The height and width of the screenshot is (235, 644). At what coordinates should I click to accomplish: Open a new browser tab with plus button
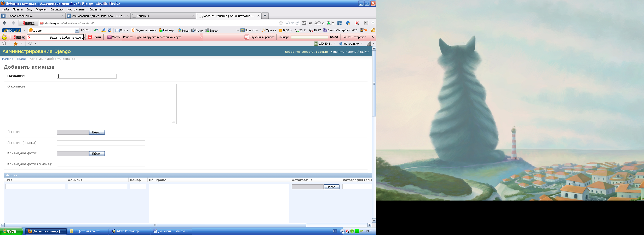click(265, 16)
